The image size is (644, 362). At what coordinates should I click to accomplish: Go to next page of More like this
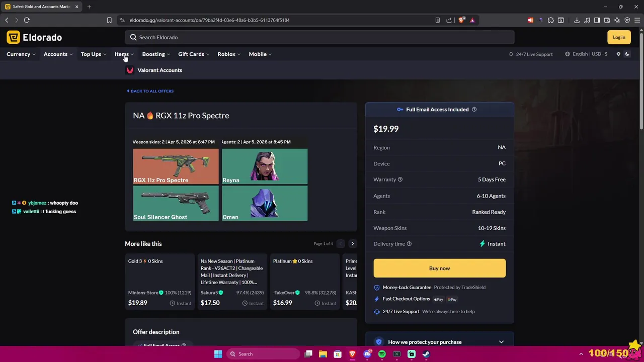pos(352,244)
